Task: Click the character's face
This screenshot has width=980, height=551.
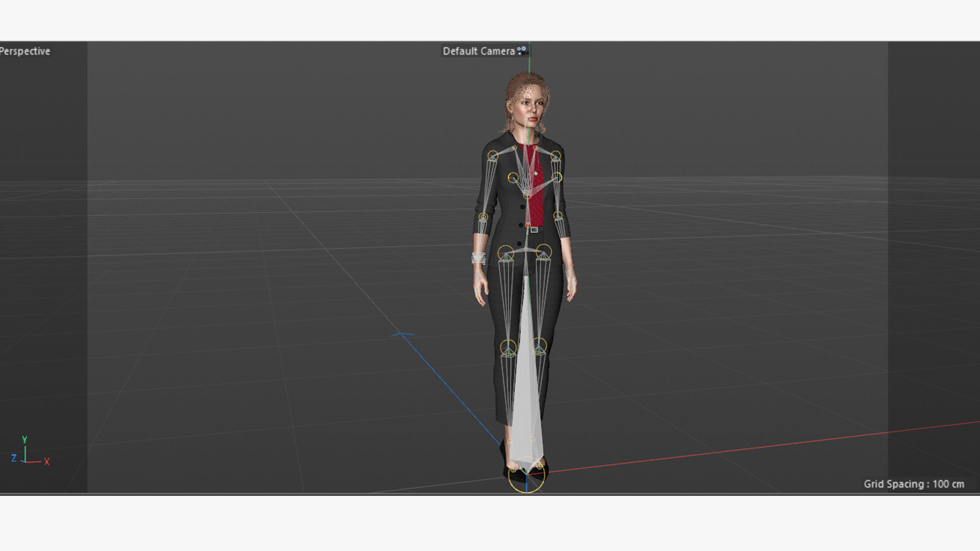Action: [531, 110]
